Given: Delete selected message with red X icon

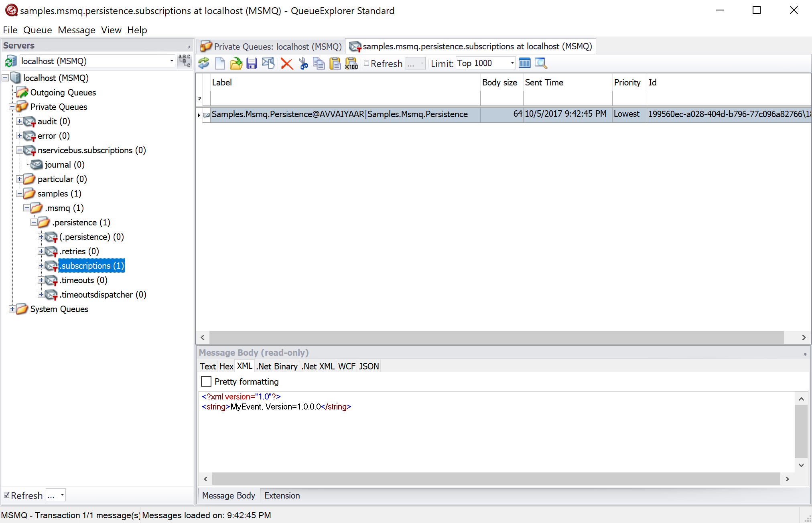Looking at the screenshot, I should (x=287, y=63).
